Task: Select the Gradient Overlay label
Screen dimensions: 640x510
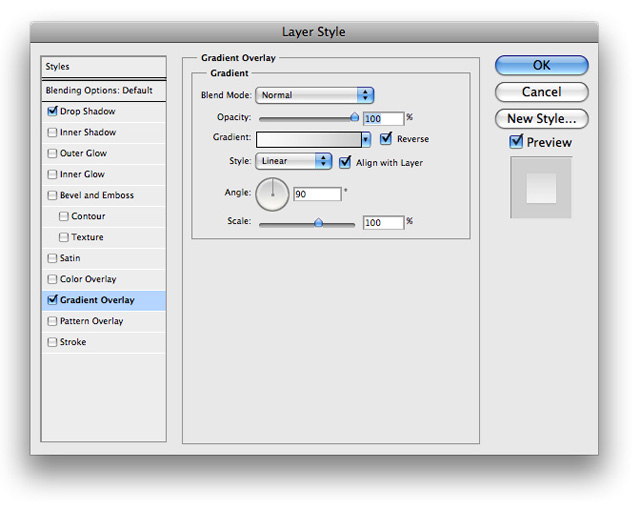Action: [97, 300]
